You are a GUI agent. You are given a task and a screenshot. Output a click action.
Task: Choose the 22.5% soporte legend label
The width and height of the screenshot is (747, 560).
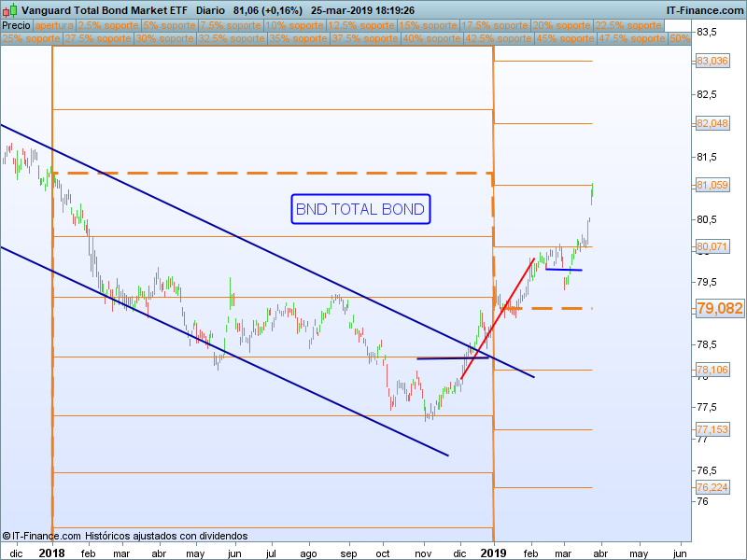coord(627,25)
